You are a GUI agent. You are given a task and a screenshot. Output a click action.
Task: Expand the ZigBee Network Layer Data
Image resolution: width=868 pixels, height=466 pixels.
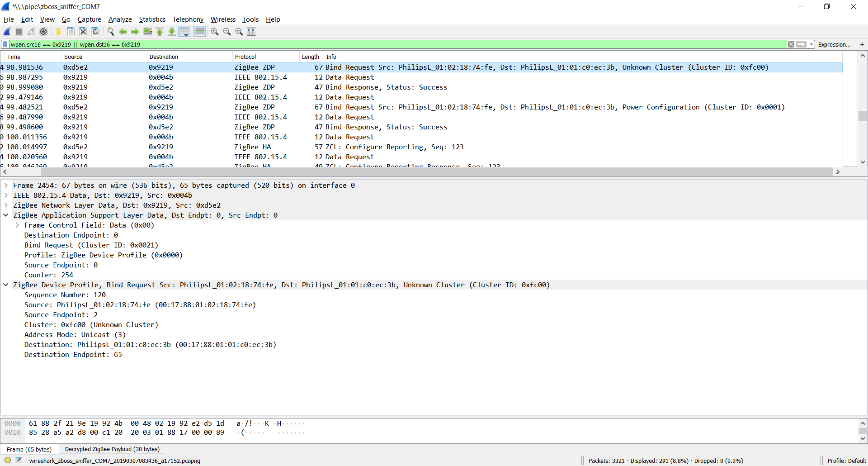6,205
